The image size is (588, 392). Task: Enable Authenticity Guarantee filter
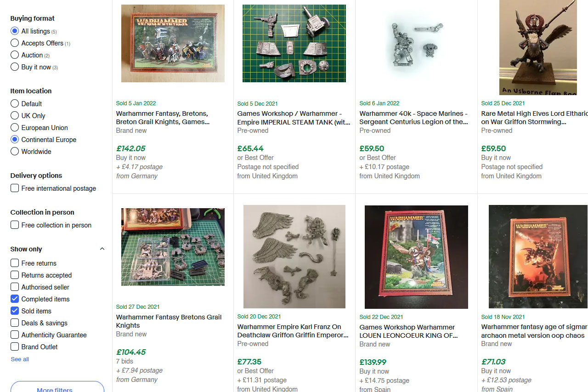(49, 335)
